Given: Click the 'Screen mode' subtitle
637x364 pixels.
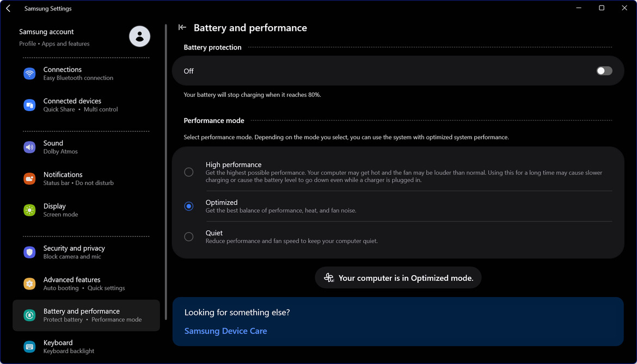Looking at the screenshot, I should pyautogui.click(x=60, y=214).
